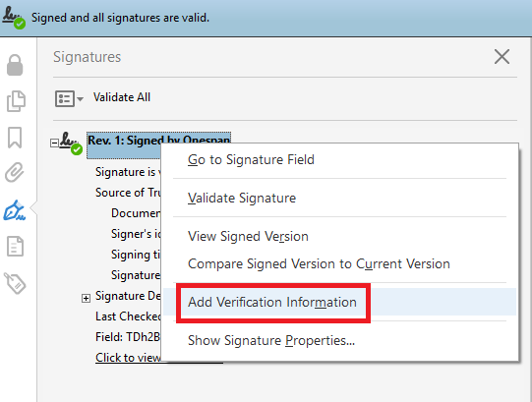This screenshot has height=402, width=532.
Task: Open the Signatures options dropdown menu
Action: point(69,98)
